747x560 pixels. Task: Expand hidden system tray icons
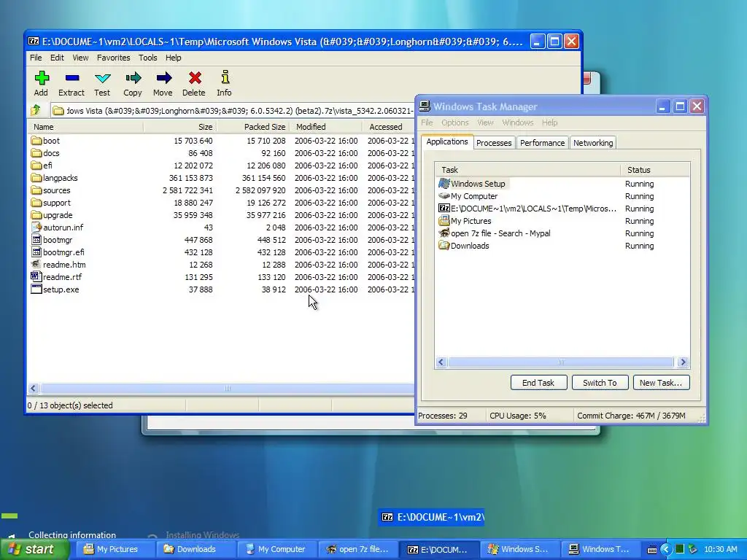[665, 550]
